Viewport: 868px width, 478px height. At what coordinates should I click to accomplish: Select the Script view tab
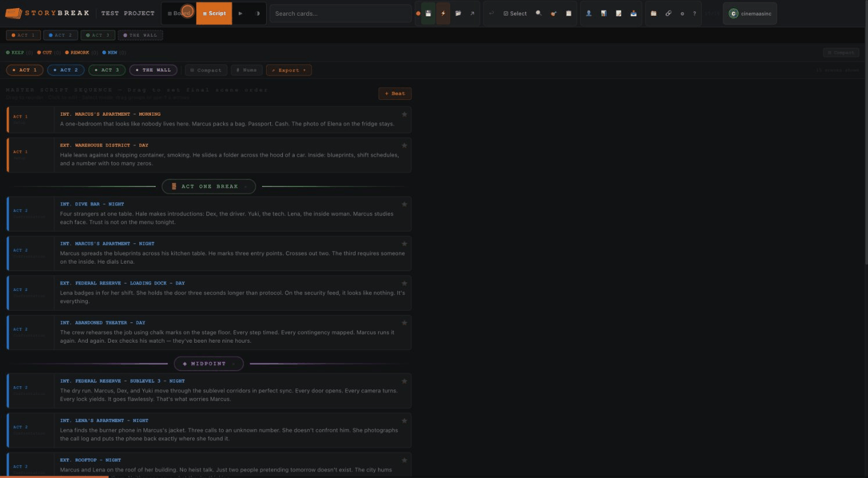[x=214, y=13]
